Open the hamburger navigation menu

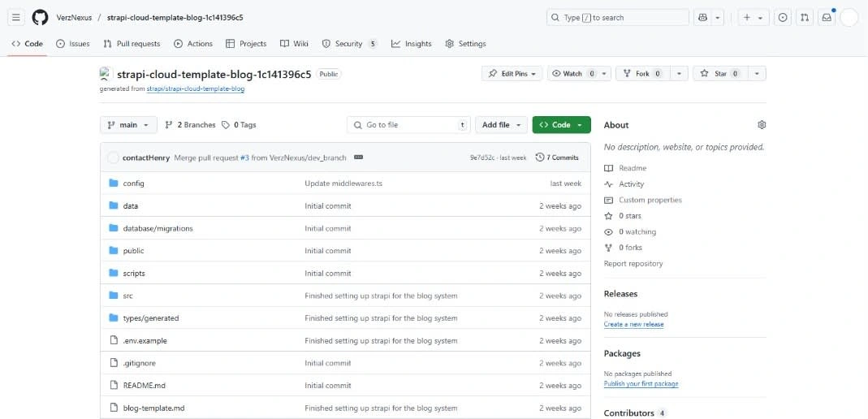(x=16, y=18)
